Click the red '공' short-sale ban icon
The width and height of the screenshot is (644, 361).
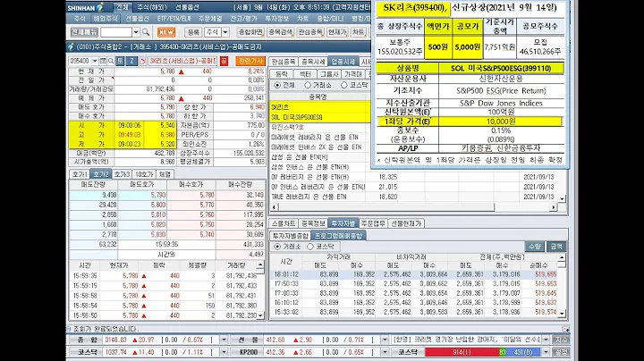224,61
